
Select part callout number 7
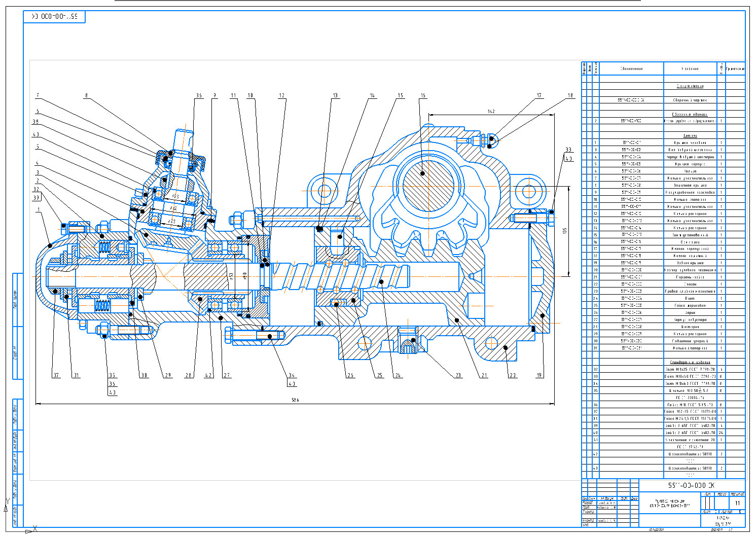[38, 95]
